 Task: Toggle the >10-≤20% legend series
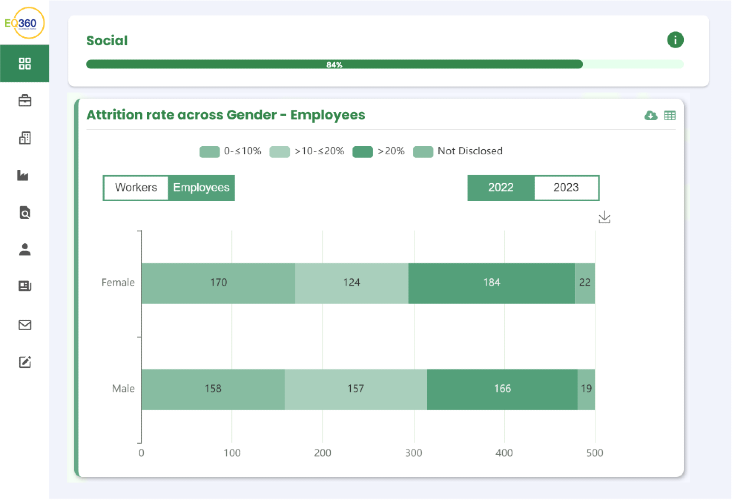(307, 151)
